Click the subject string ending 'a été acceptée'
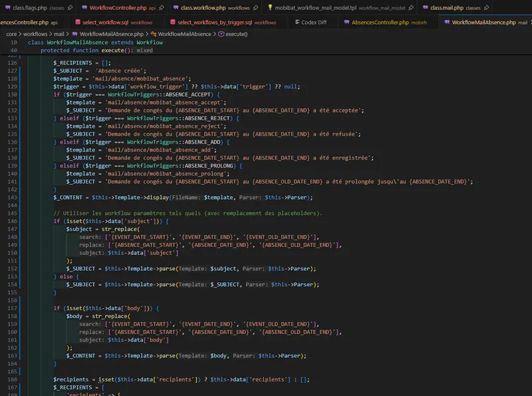Screen dimensions: 532x396 pyautogui.click(x=233, y=110)
